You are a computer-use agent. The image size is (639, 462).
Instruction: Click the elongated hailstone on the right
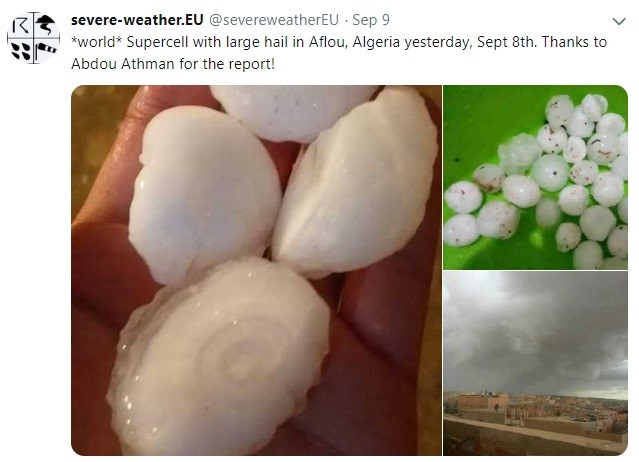[x=354, y=182]
